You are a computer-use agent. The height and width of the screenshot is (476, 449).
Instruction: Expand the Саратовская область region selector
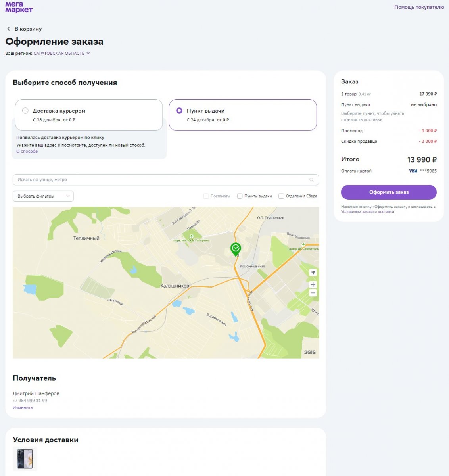point(62,53)
